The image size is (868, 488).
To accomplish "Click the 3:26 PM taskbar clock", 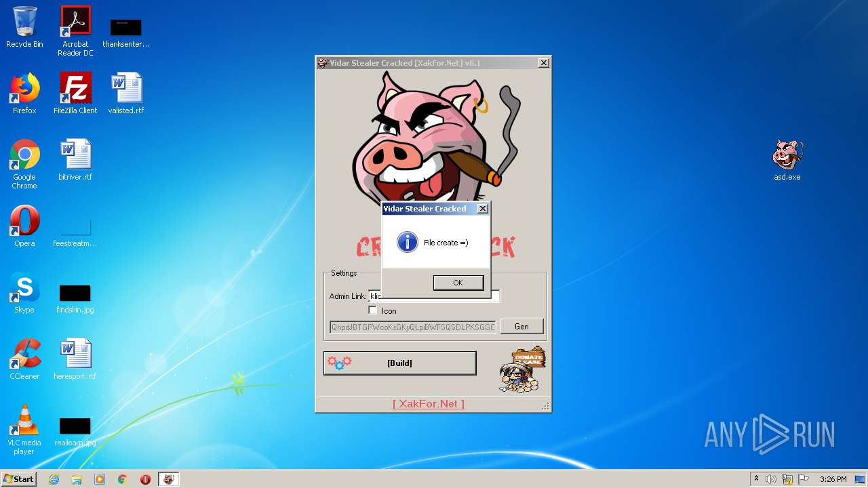I will 833,479.
